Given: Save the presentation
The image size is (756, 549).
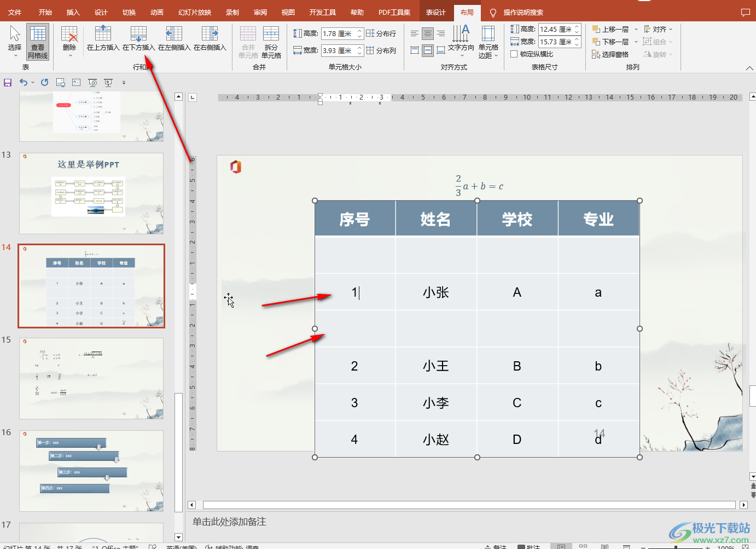Looking at the screenshot, I should click(x=8, y=83).
